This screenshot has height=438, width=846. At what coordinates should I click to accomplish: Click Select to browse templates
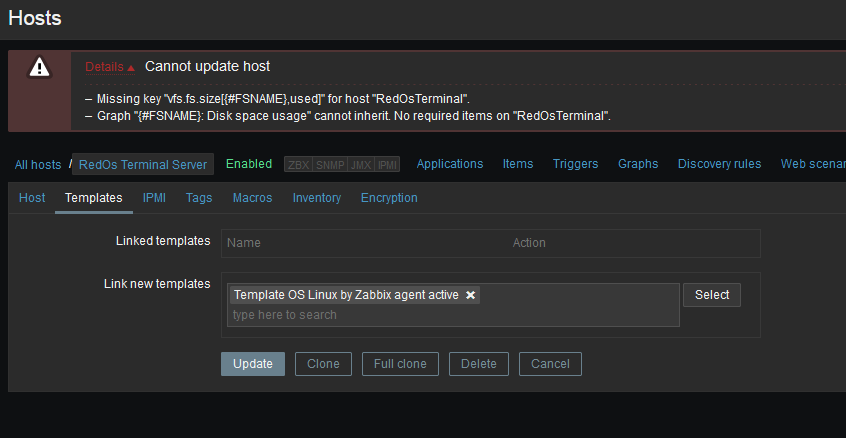pyautogui.click(x=712, y=295)
